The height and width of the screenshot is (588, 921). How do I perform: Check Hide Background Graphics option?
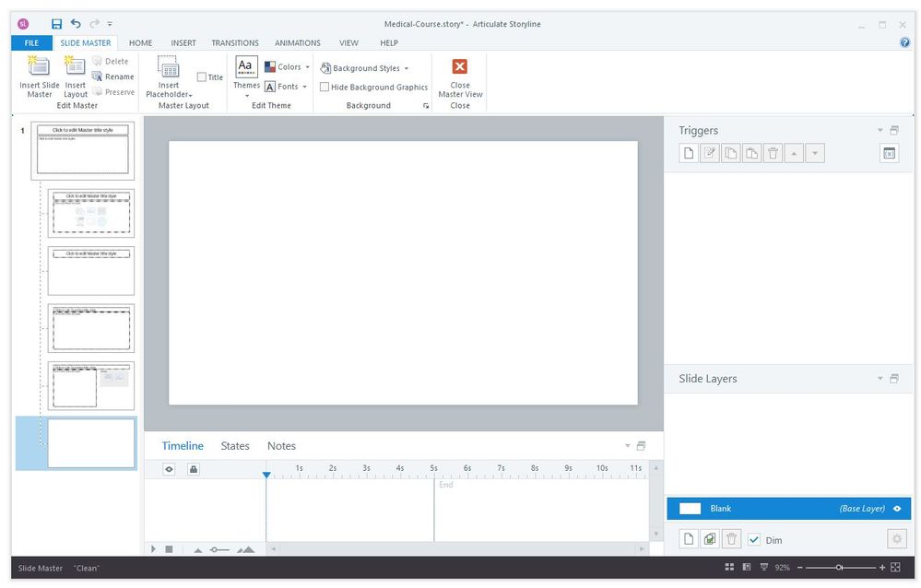[x=325, y=88]
